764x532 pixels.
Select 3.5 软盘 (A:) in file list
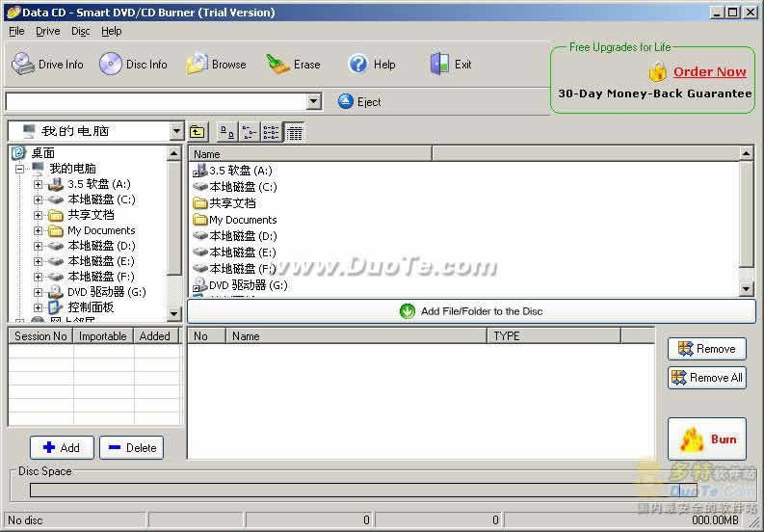pyautogui.click(x=232, y=171)
